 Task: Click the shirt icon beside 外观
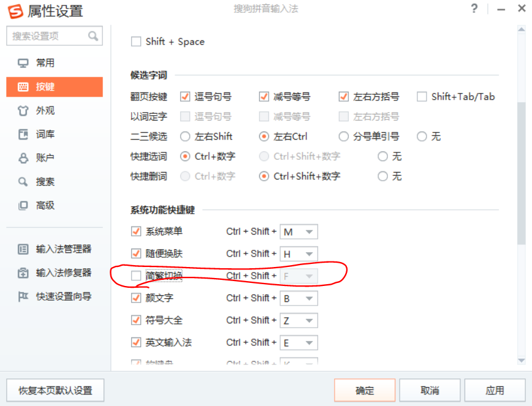(x=23, y=110)
